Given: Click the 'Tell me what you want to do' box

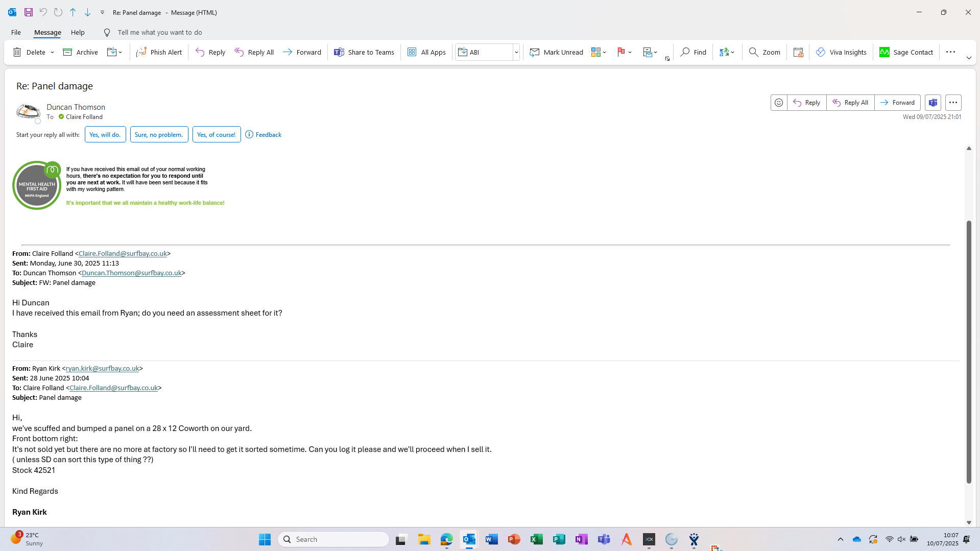Looking at the screenshot, I should [x=159, y=32].
